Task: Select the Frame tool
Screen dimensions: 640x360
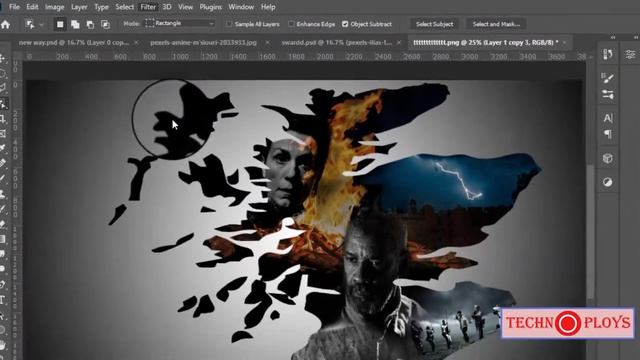Action: (x=3, y=133)
